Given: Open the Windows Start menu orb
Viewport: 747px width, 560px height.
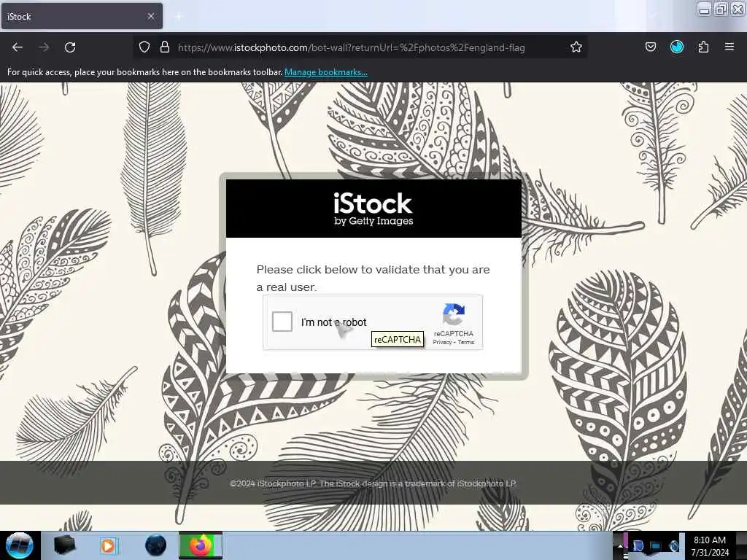Looking at the screenshot, I should (19, 545).
